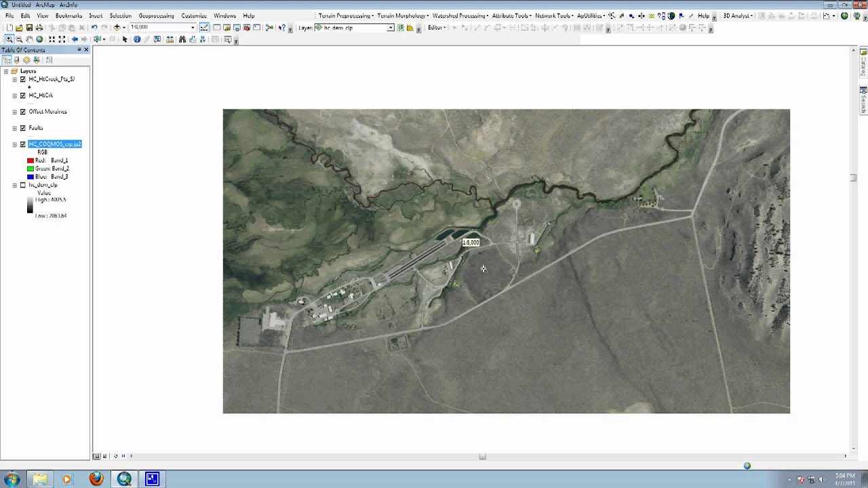Go back to previous extent arrow

pyautogui.click(x=75, y=39)
